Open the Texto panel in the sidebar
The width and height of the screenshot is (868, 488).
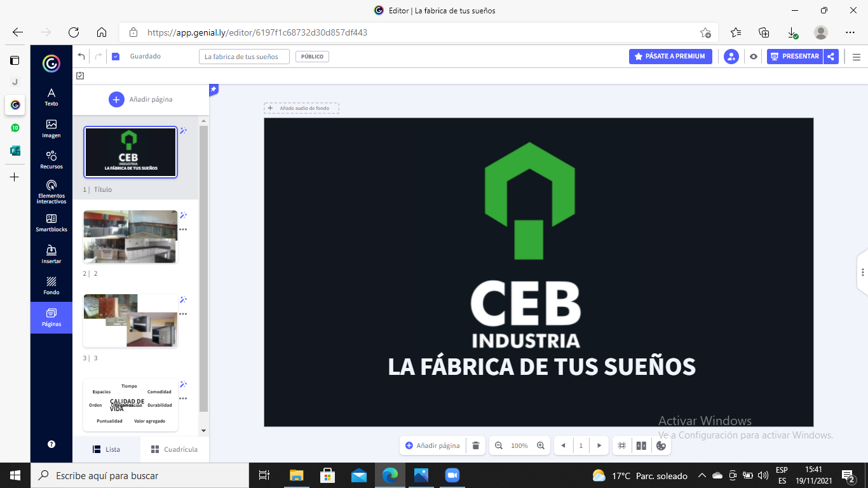click(51, 96)
